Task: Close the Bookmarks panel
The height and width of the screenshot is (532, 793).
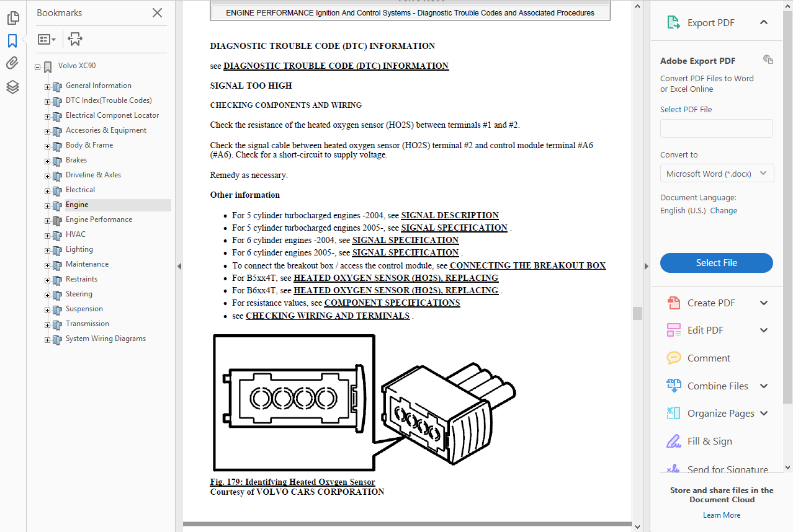Action: [x=158, y=13]
